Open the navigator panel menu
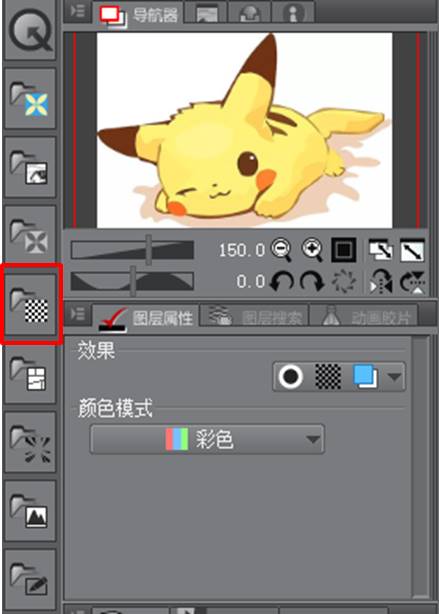This screenshot has height=614, width=439. 78,12
